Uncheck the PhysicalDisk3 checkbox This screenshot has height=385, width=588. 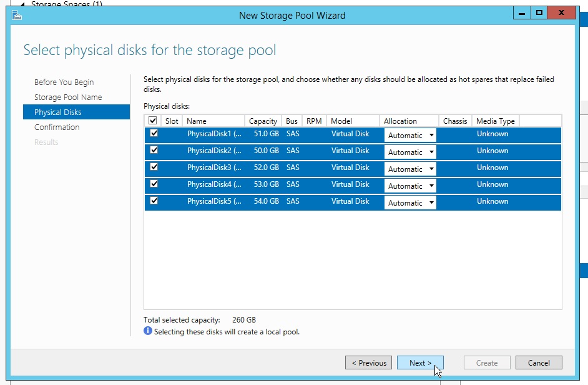coord(154,167)
